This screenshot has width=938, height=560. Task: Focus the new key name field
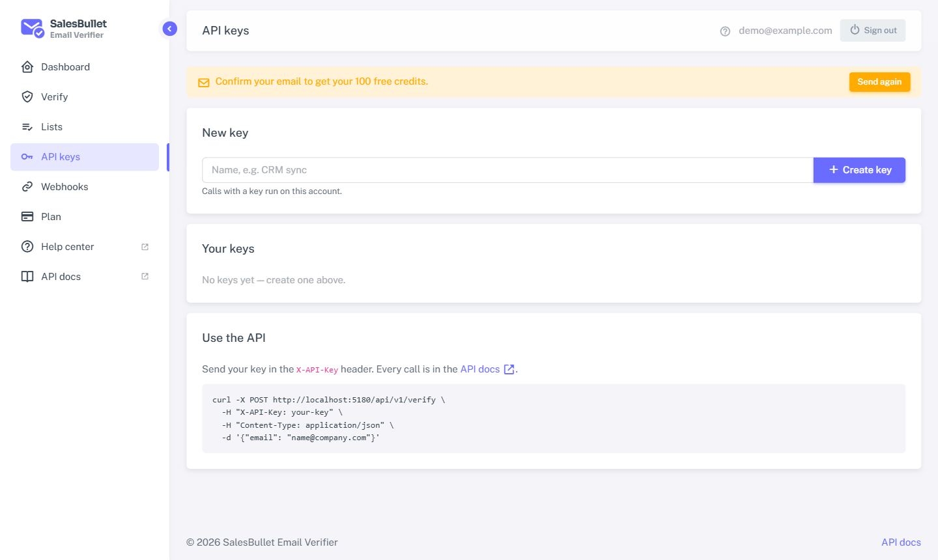[x=507, y=170]
